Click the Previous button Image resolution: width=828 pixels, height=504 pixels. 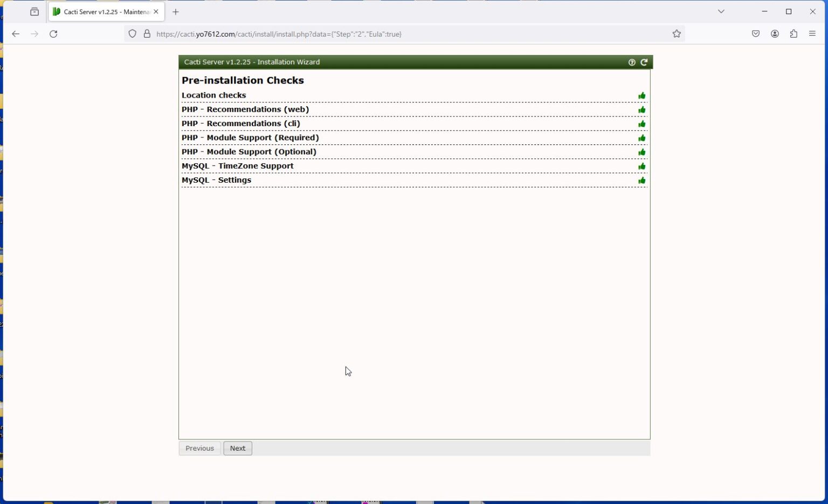[199, 448]
